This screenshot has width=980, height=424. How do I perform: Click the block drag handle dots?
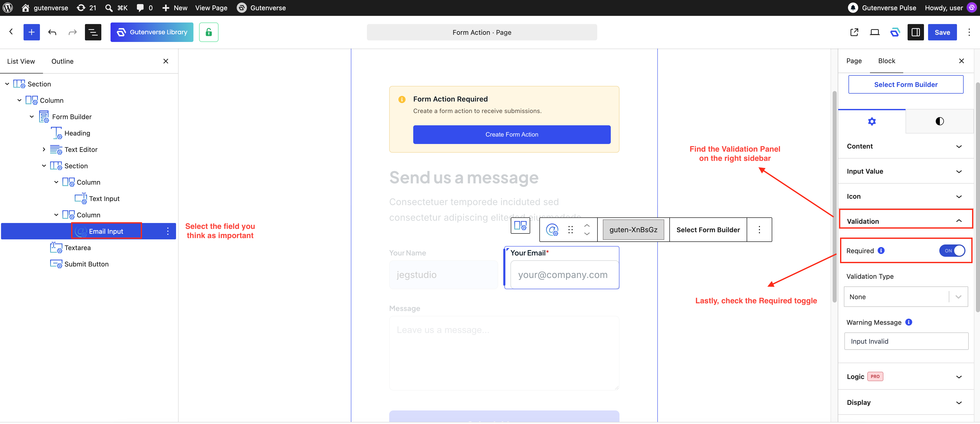[570, 230]
